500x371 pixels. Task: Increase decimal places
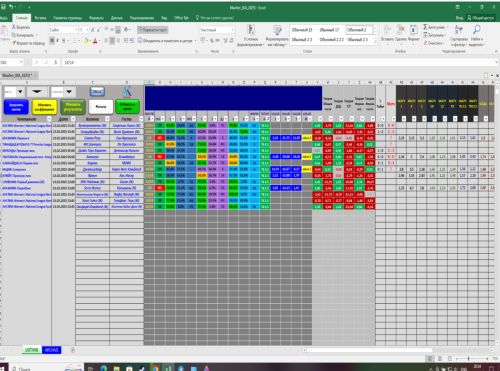coord(225,40)
